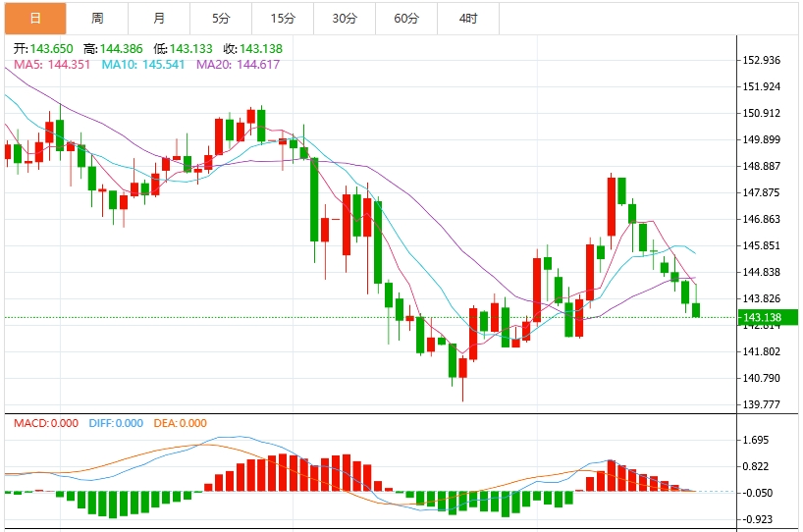This screenshot has height=532, width=803.
Task: Click the DEA:0.000 indicator label
Action: [181, 423]
